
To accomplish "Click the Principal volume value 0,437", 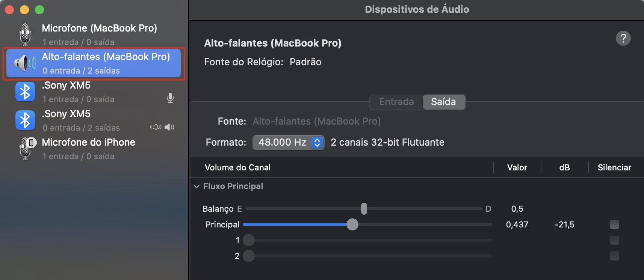I will click(x=517, y=224).
